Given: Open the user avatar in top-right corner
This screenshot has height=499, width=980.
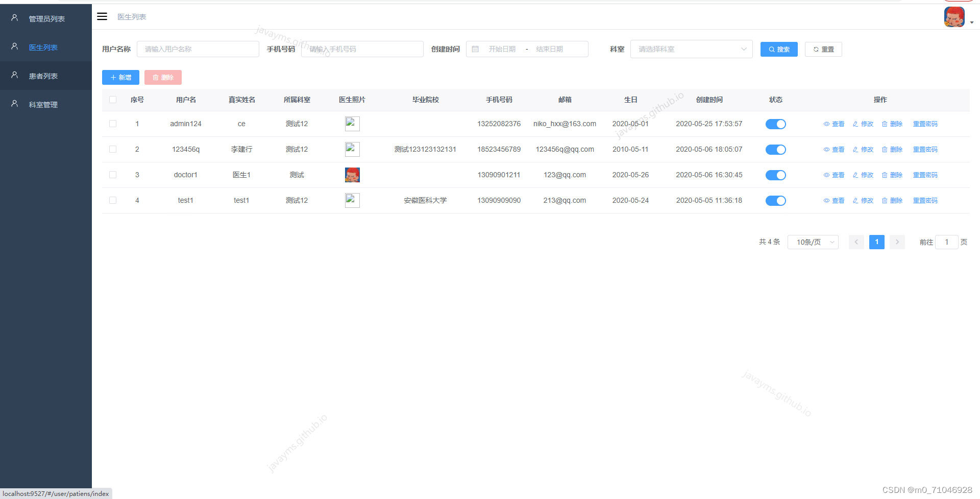Looking at the screenshot, I should (954, 17).
